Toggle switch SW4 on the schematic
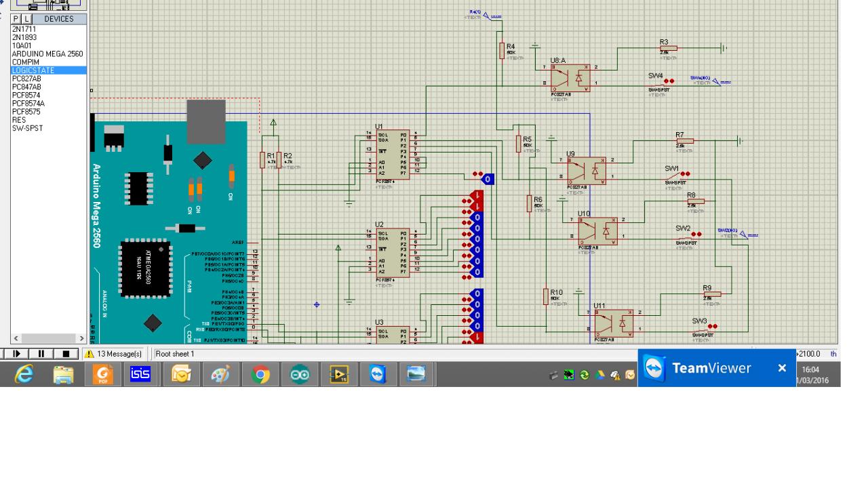 coord(660,82)
